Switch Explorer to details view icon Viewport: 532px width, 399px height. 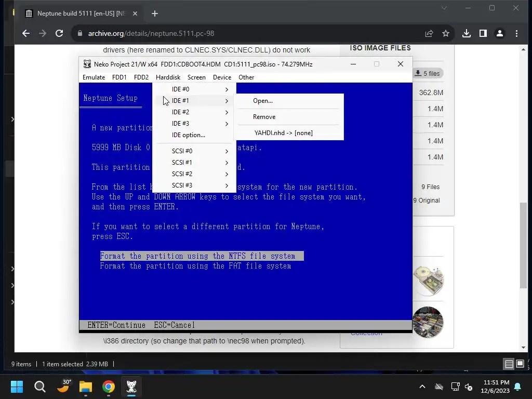[509, 364]
